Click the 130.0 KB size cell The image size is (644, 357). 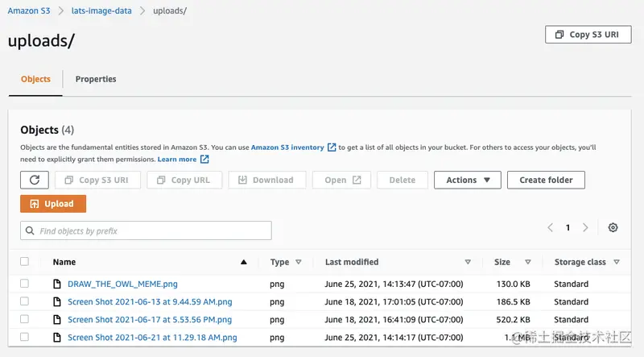click(513, 284)
